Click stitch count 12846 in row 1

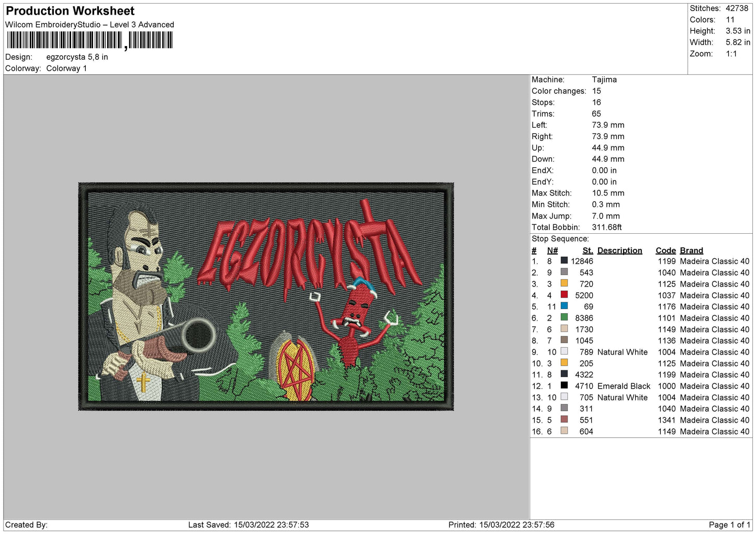pyautogui.click(x=582, y=262)
